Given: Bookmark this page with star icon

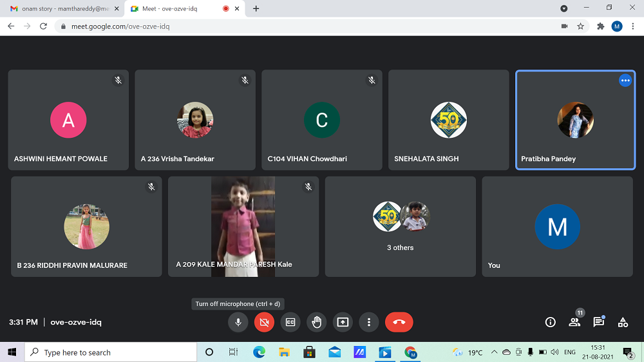Looking at the screenshot, I should [580, 26].
